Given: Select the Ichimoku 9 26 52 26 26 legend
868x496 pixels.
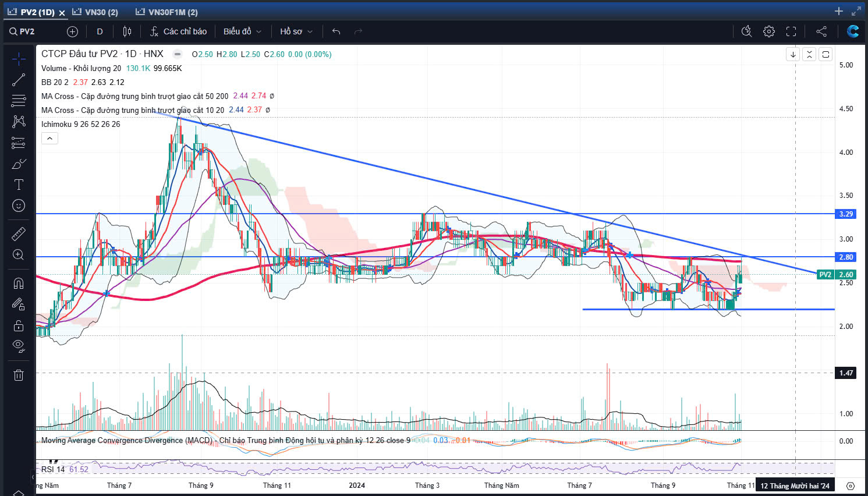Looking at the screenshot, I should 81,124.
